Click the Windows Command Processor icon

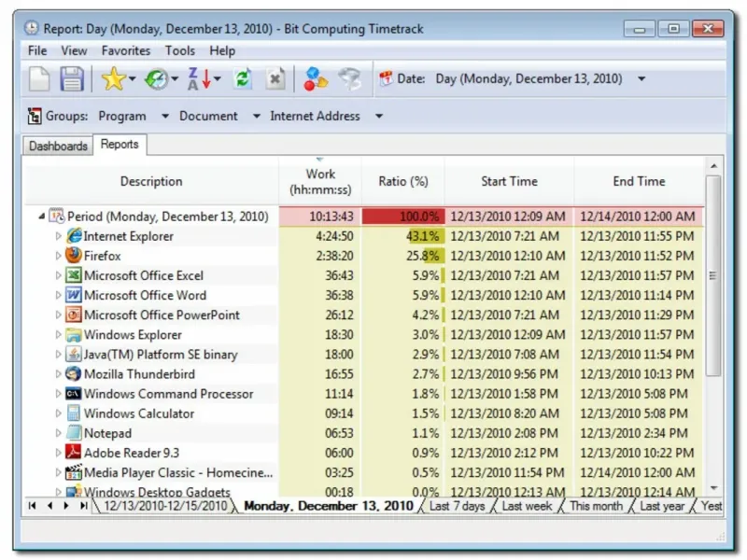point(74,394)
